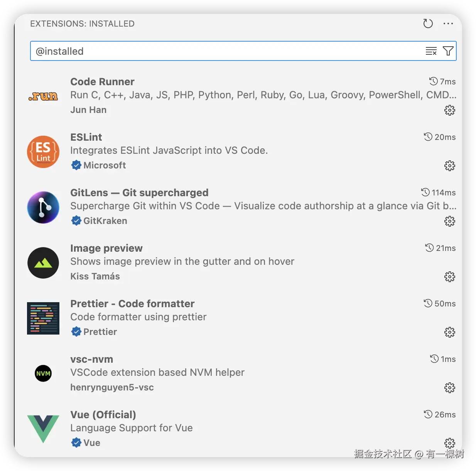The height and width of the screenshot is (471, 476).
Task: Click the ESLint orange logo
Action: tap(43, 152)
